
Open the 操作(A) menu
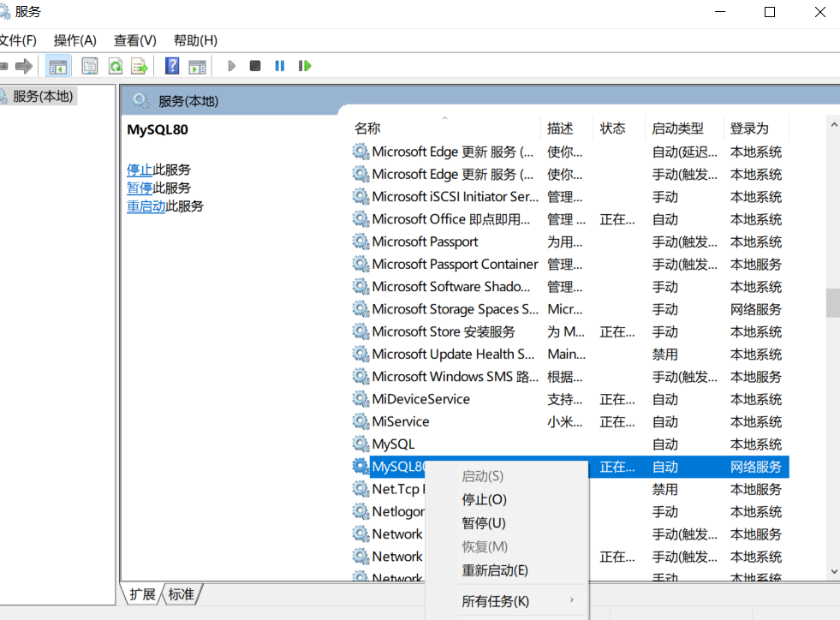point(75,41)
